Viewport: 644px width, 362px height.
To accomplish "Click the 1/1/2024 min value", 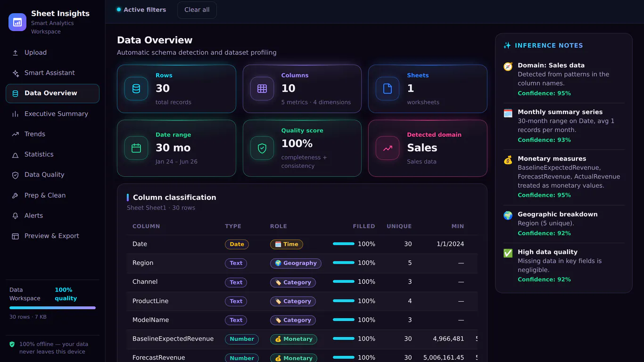I will click(x=450, y=244).
